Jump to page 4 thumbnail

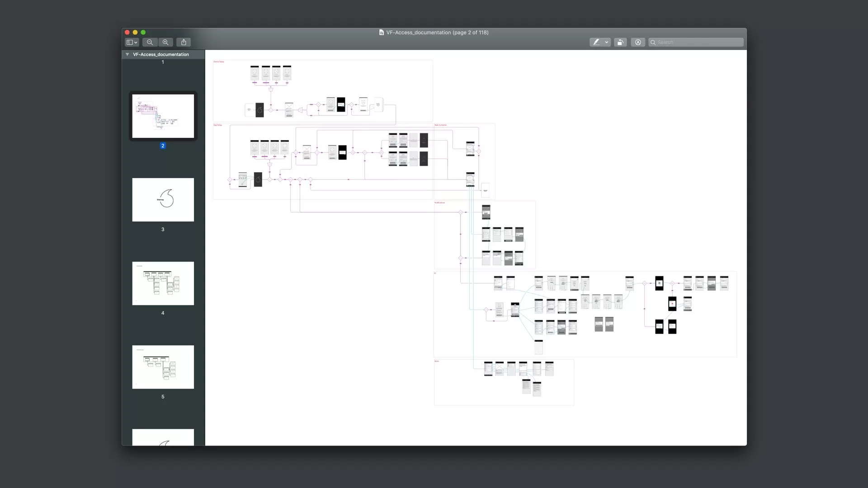163,283
